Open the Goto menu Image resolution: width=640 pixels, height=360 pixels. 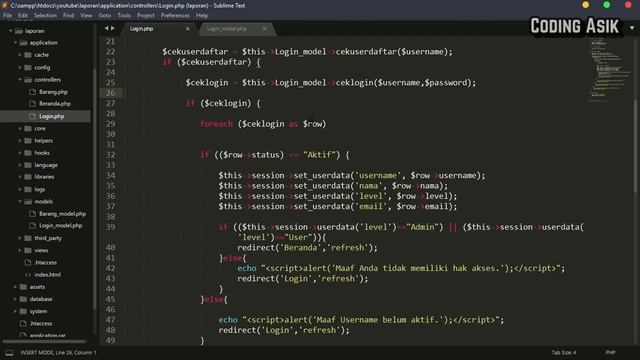point(105,16)
